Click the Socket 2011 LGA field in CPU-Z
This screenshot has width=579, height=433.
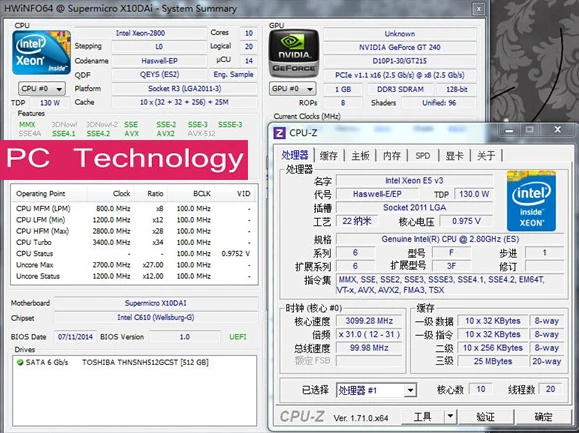point(414,207)
